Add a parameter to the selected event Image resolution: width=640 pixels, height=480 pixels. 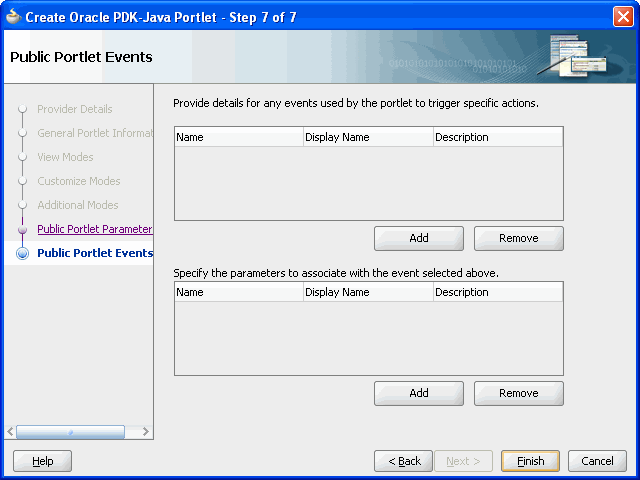[x=419, y=393]
